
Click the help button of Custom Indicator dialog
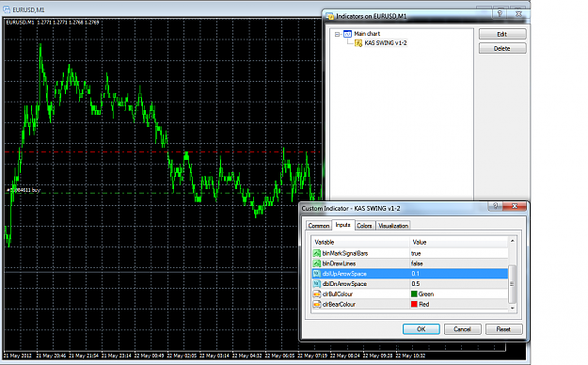tap(496, 206)
